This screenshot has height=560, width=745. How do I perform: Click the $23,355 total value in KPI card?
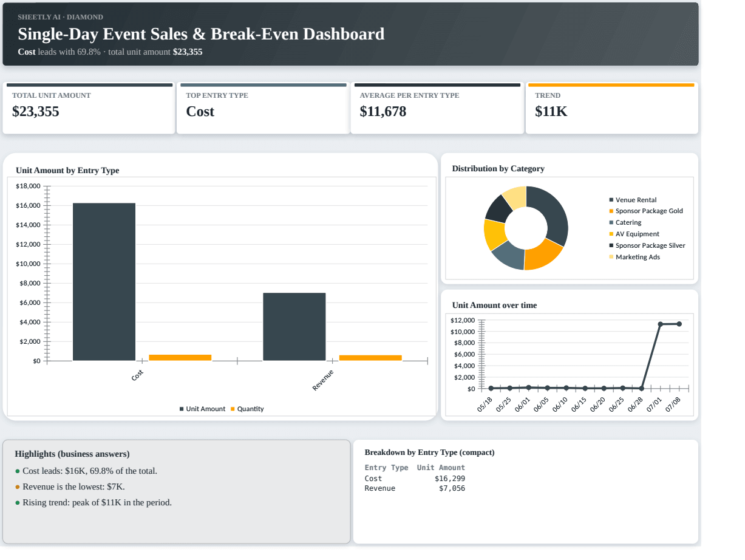pos(36,112)
